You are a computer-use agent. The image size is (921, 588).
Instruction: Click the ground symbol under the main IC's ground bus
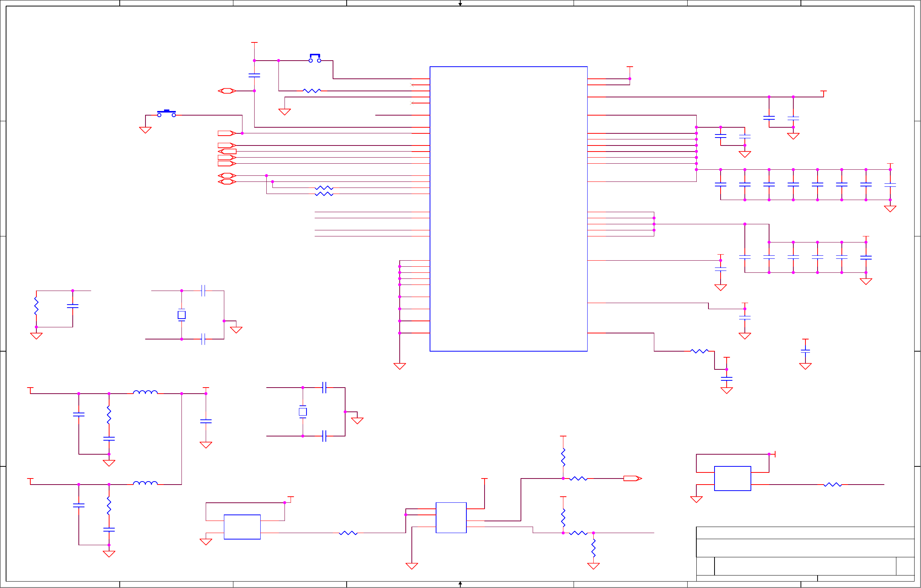[400, 366]
